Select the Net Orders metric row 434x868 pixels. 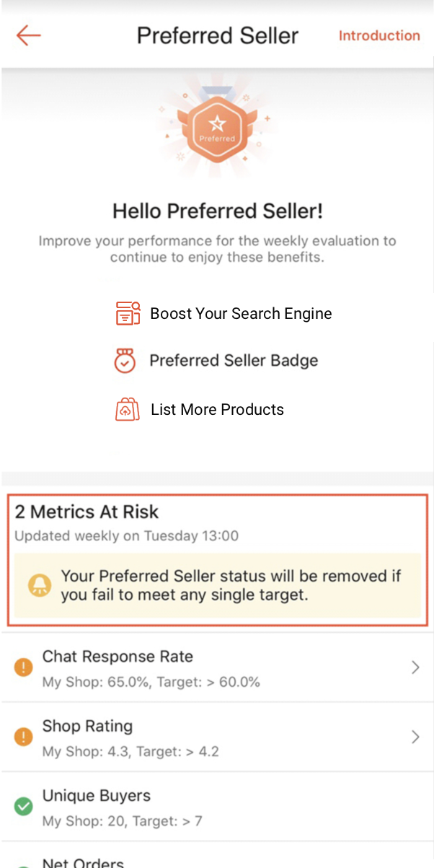point(217,861)
